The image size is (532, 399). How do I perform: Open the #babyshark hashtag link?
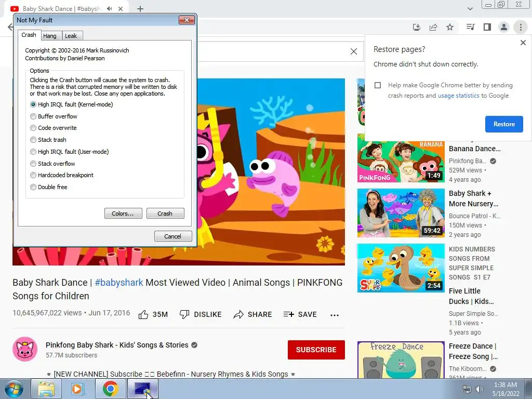(x=119, y=283)
